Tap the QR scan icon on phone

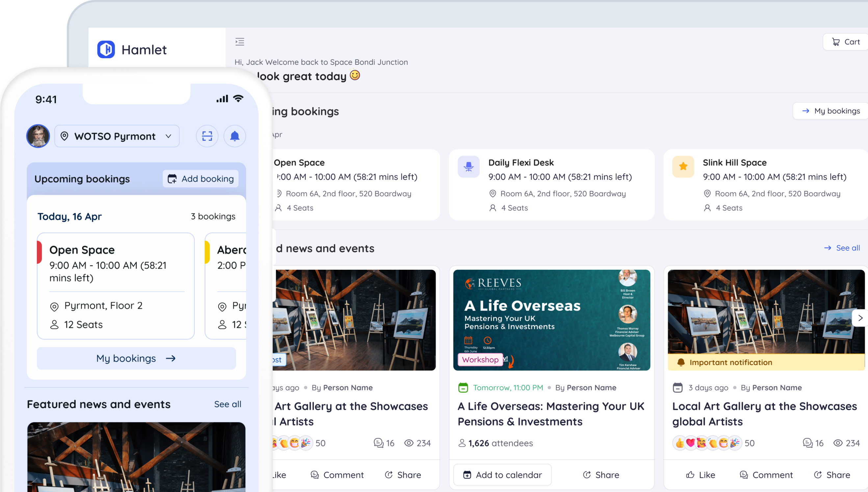(x=207, y=136)
